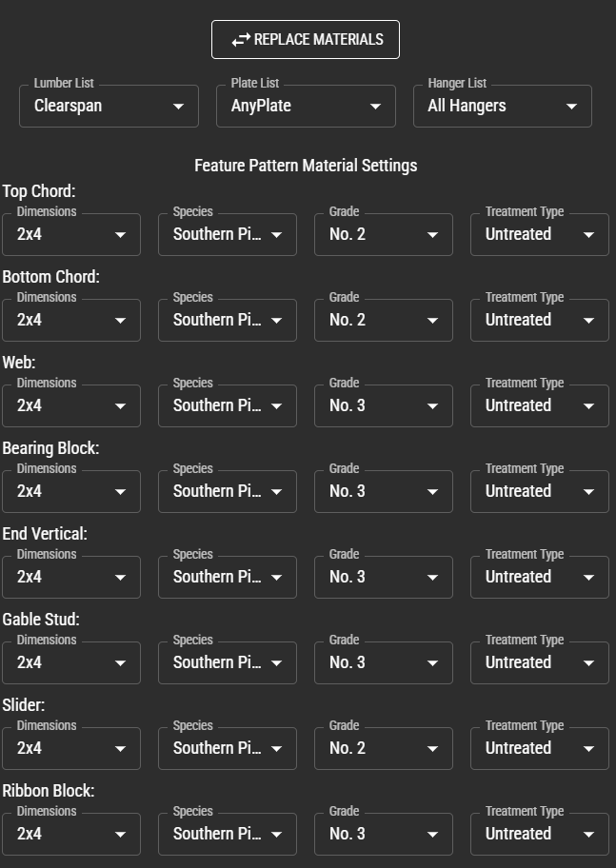Viewport: 616px width, 868px height.
Task: Expand the Hanger List dropdown
Action: click(x=503, y=106)
